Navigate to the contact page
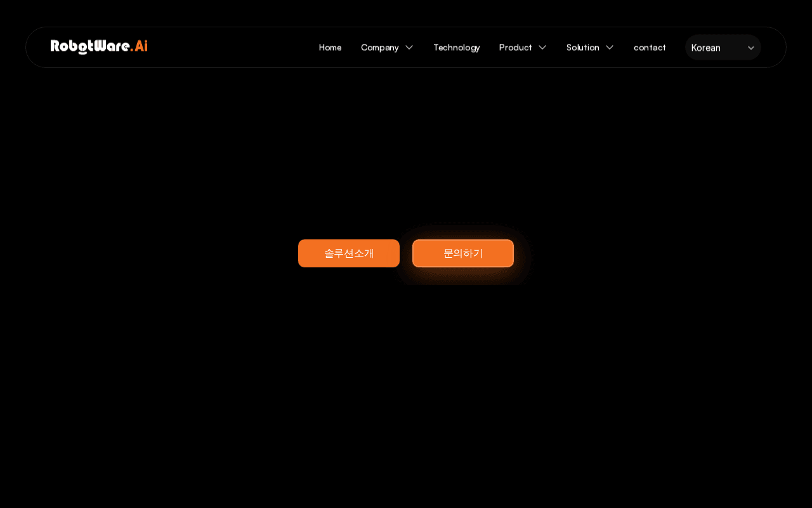Image resolution: width=812 pixels, height=508 pixels. [650, 48]
